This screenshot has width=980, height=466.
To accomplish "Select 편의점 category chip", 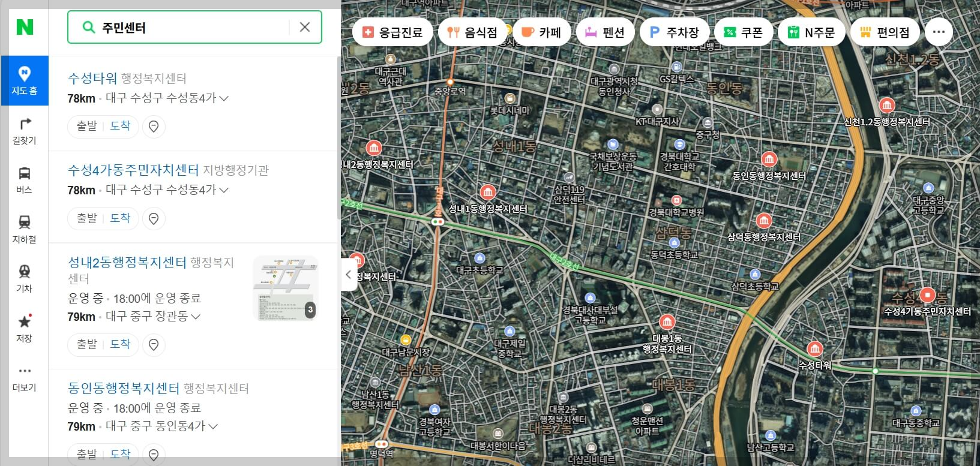I will pos(885,32).
